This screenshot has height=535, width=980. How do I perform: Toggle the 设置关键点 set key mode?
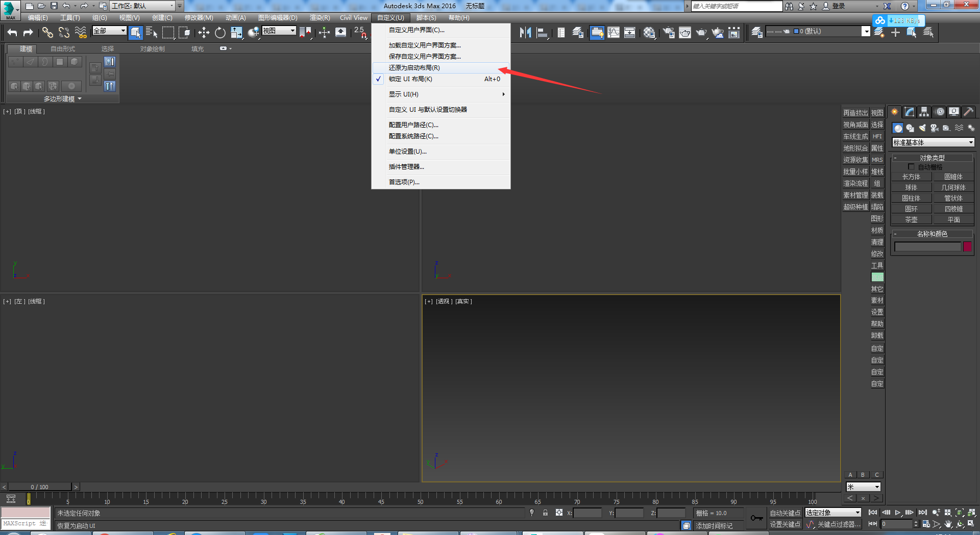(x=785, y=524)
